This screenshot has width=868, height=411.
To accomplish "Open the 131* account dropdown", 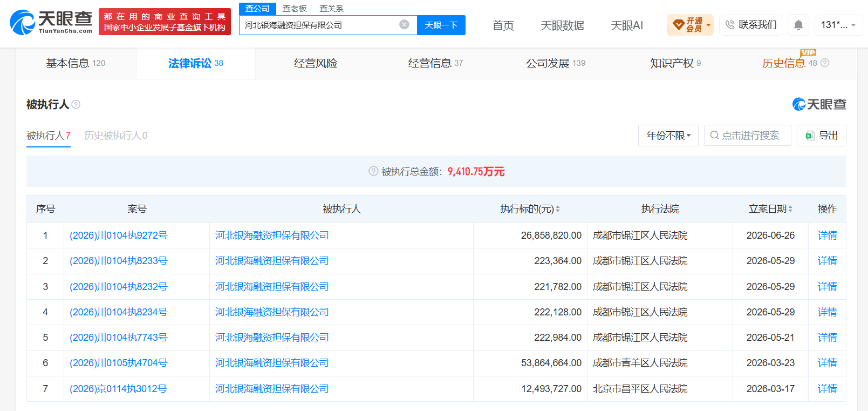I will [838, 25].
